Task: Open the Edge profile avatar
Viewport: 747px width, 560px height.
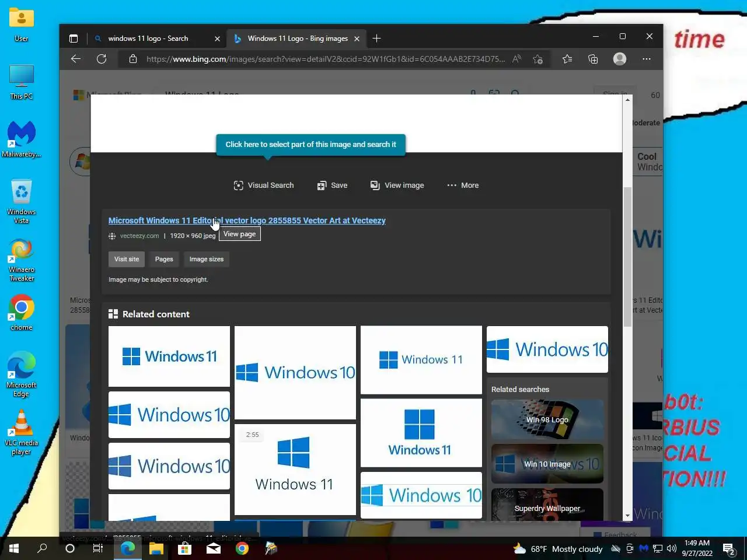Action: [620, 59]
